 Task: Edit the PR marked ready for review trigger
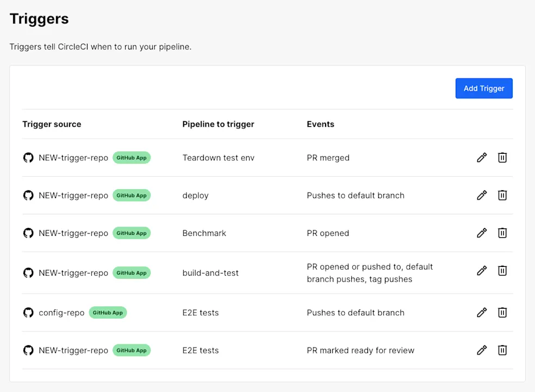482,350
